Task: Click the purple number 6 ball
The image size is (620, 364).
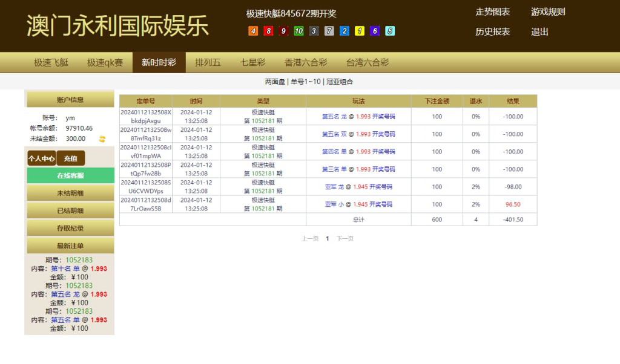Action: click(x=374, y=30)
